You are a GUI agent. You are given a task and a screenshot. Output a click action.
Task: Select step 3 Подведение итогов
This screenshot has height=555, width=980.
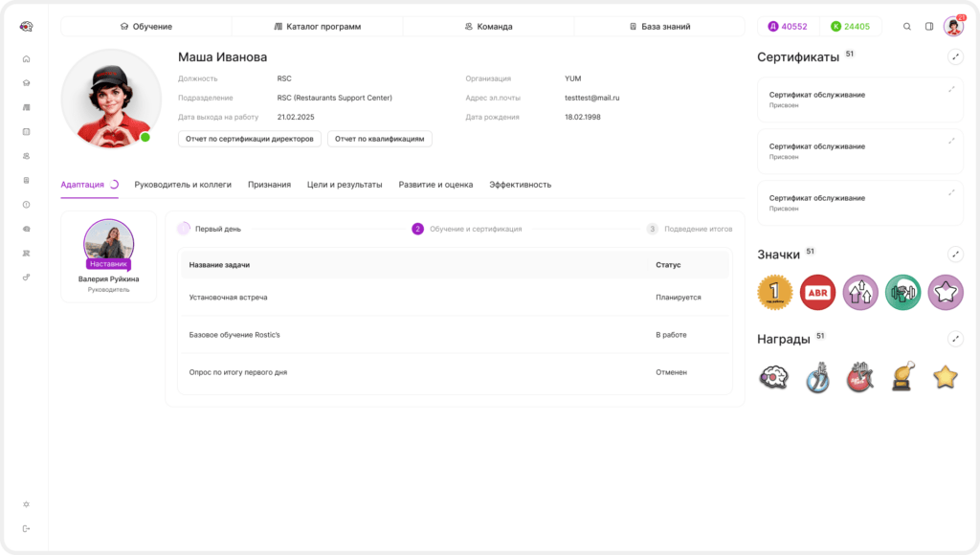pyautogui.click(x=689, y=229)
